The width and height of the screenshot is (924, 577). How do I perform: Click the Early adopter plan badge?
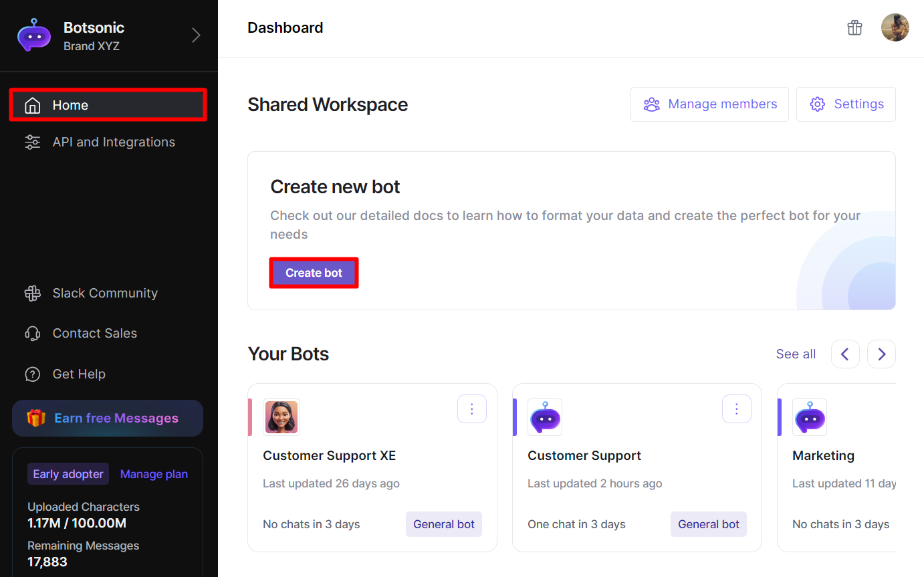click(x=68, y=474)
